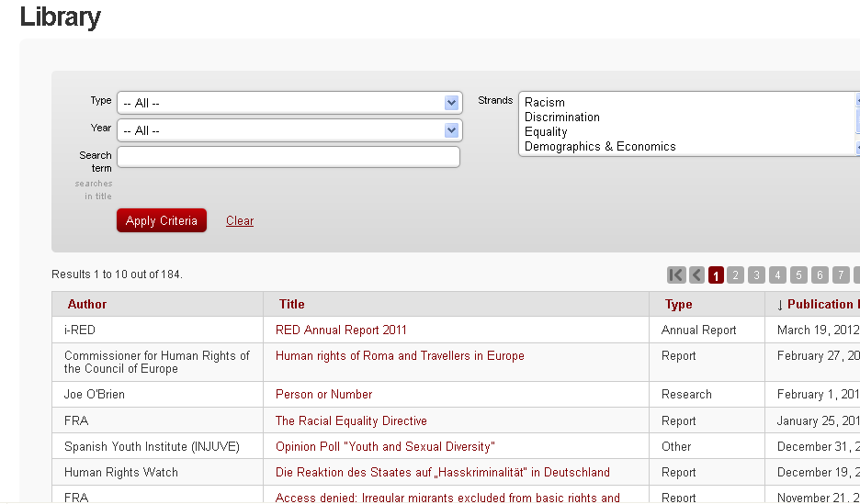Select page 7 in the pagination
The width and height of the screenshot is (860, 504).
pyautogui.click(x=841, y=274)
